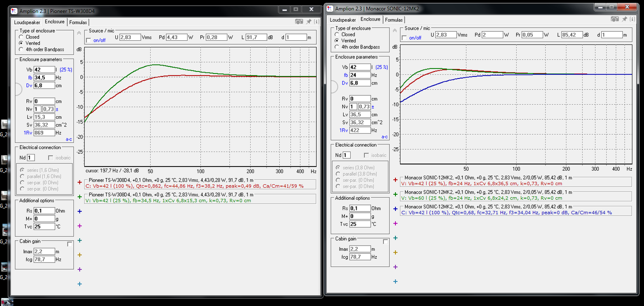Click the pin icon in Pioneer window

pos(308,21)
